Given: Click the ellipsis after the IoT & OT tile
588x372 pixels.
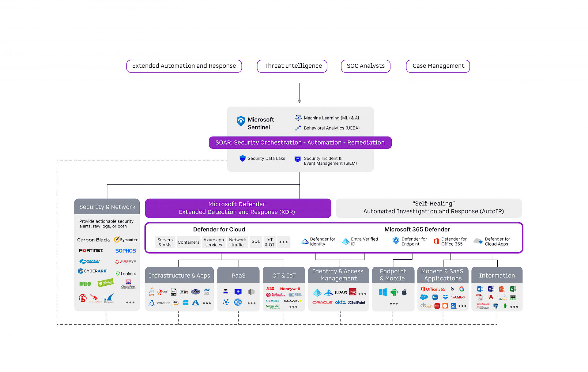Looking at the screenshot, I should pyautogui.click(x=284, y=242).
